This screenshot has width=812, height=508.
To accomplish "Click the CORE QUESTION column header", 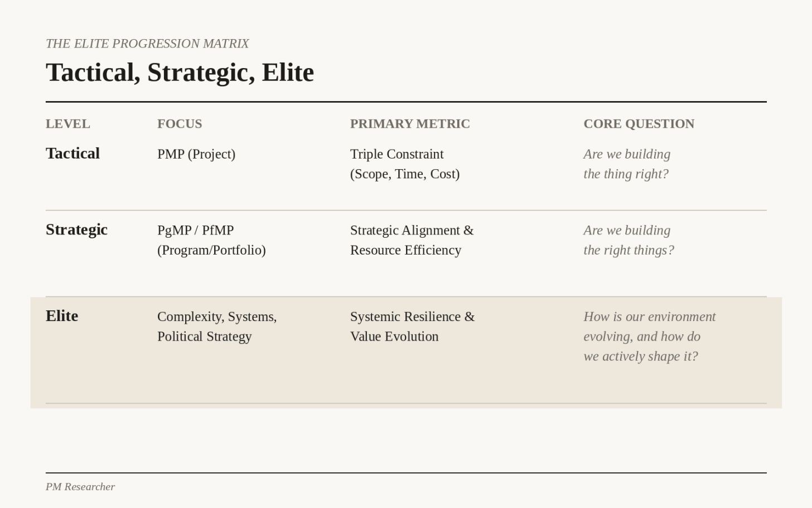I will click(x=639, y=124).
